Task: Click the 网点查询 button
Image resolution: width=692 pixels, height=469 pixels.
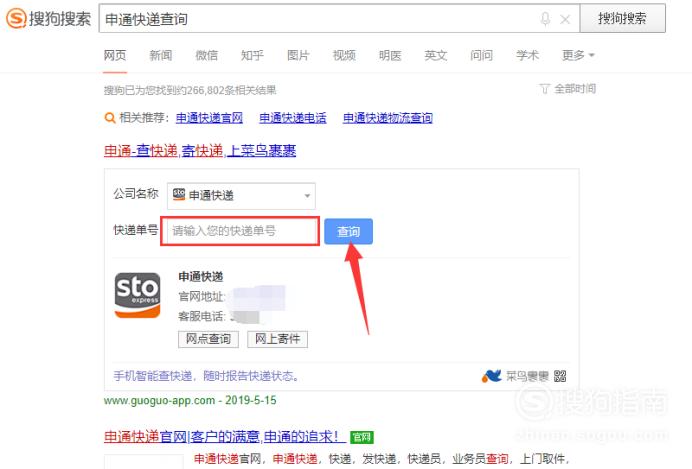Action: (x=208, y=339)
